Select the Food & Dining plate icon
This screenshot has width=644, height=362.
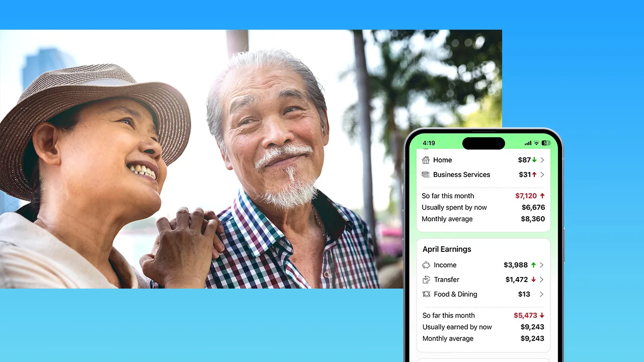[x=426, y=294]
